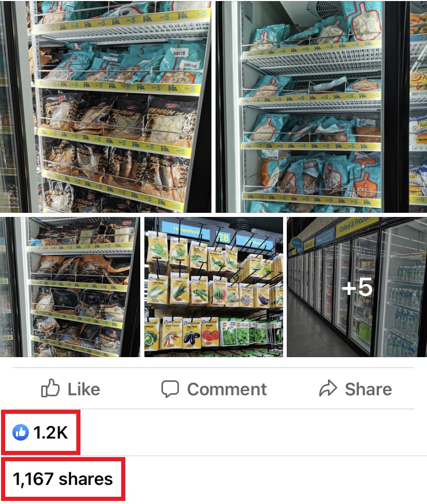Open the top-right teal frozen packages photo
The width and height of the screenshot is (427, 504).
coord(321,106)
